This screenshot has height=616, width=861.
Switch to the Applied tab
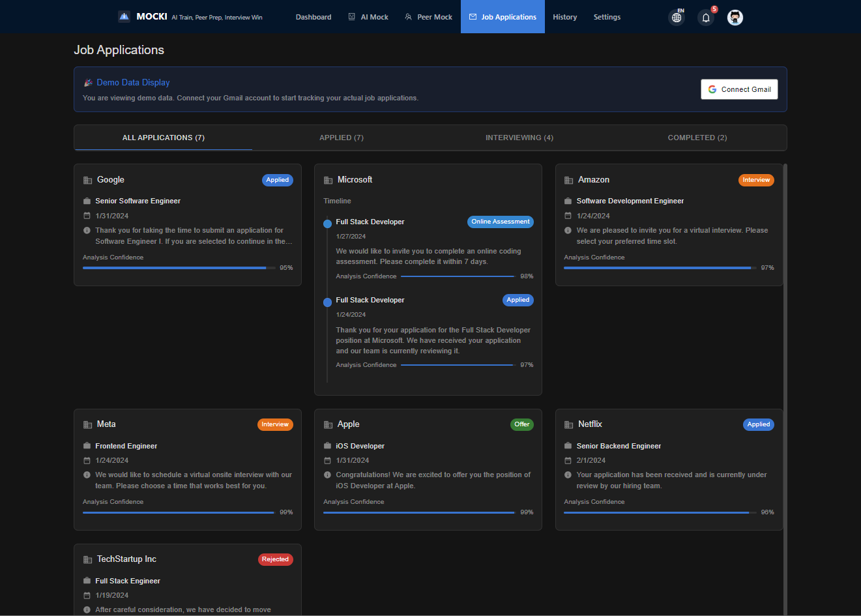(x=342, y=138)
